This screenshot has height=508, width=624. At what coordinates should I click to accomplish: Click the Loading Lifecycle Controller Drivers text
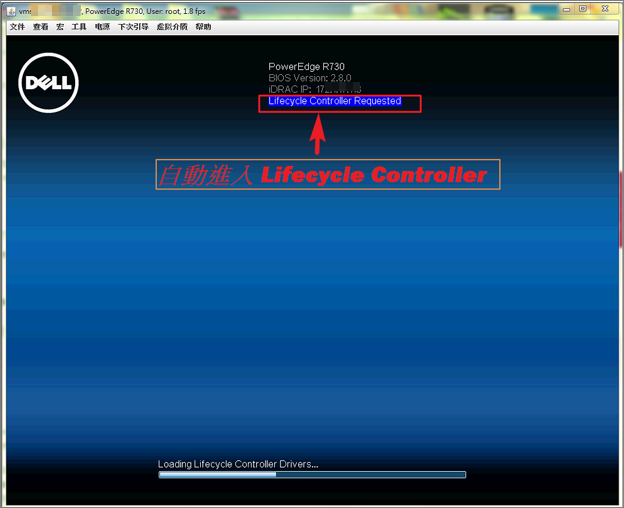tap(238, 464)
